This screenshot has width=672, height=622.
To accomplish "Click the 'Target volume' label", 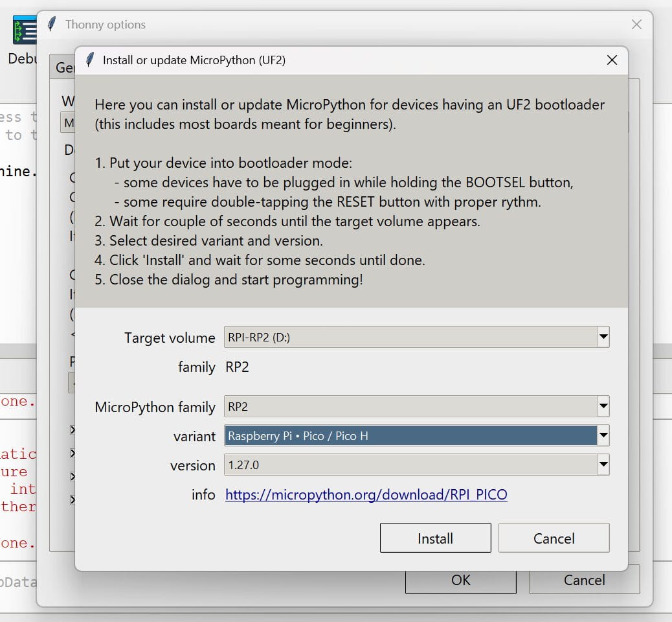I will tap(170, 338).
